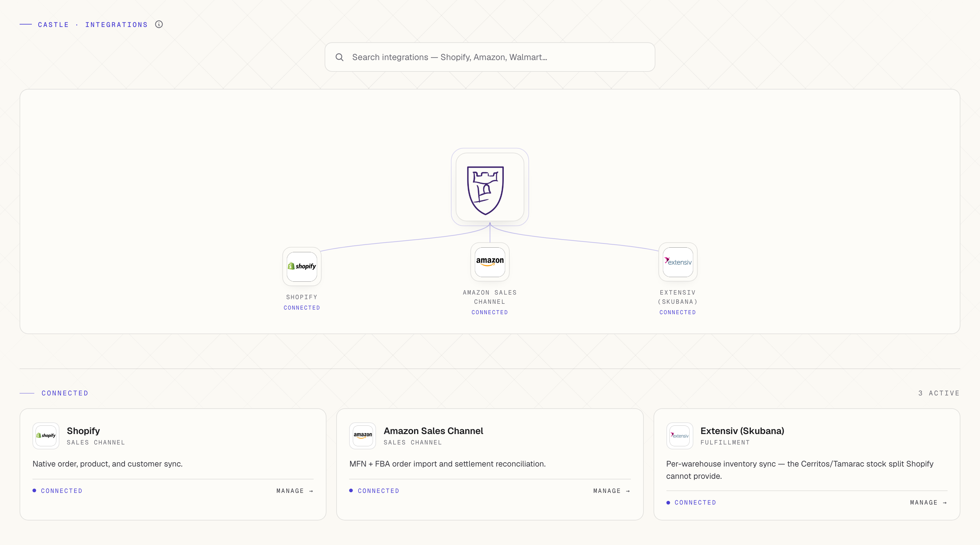980x545 pixels.
Task: Click the CONNECTED section heading
Action: (x=65, y=393)
